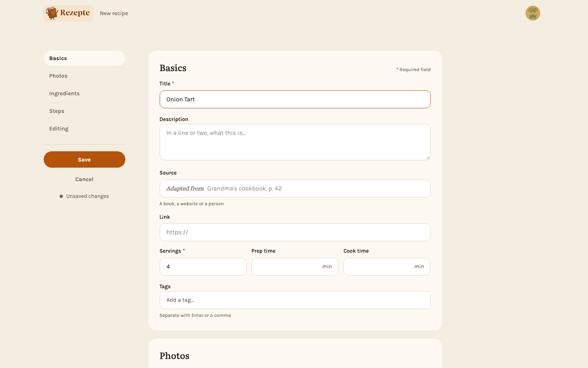Jump to Photos section in sidebar
The image size is (588, 368).
pyautogui.click(x=85, y=76)
